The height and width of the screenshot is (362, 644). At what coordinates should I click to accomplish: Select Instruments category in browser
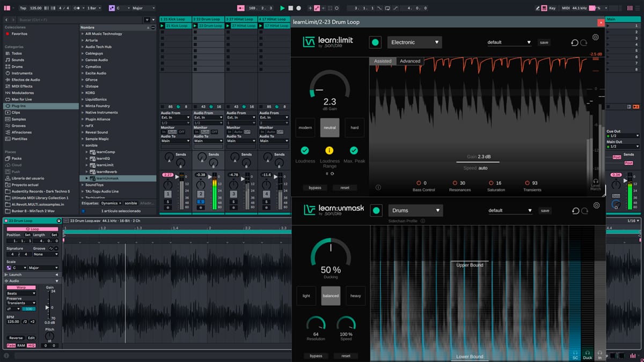pyautogui.click(x=22, y=73)
